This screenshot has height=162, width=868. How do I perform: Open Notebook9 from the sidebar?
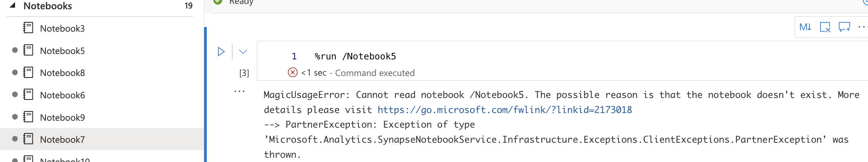coord(62,118)
